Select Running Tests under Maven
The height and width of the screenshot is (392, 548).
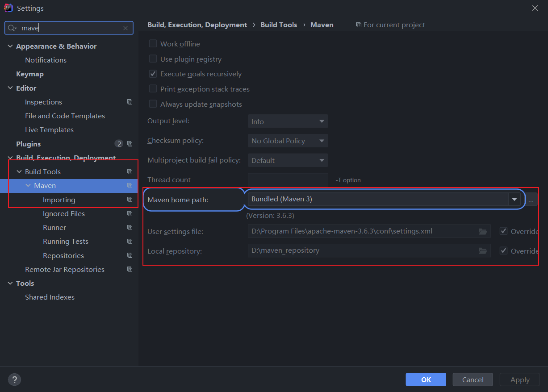click(x=66, y=241)
